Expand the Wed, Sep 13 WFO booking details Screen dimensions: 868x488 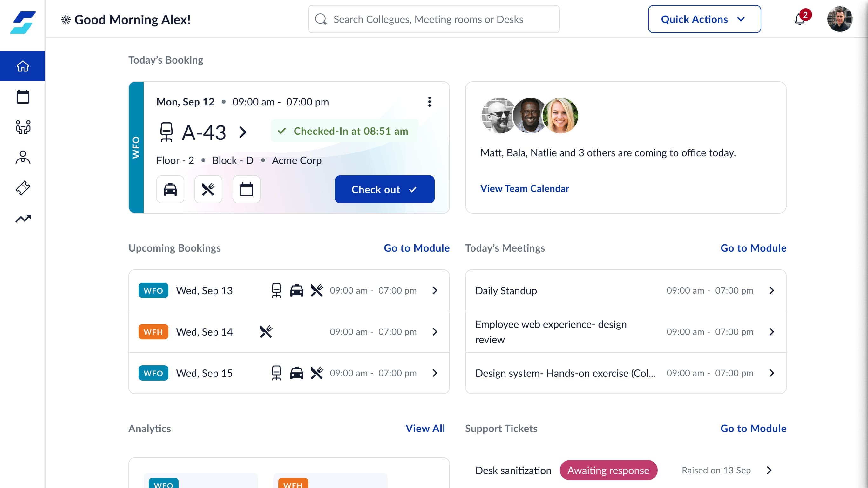435,290
